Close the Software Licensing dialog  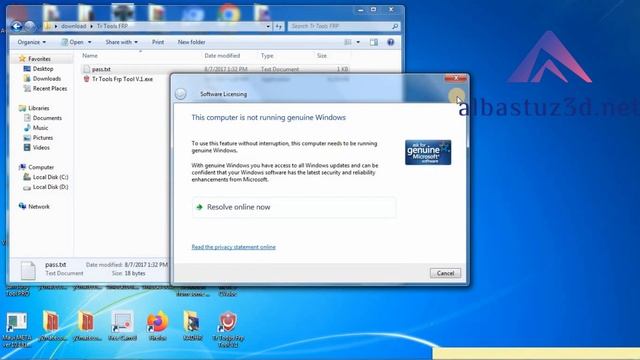456,78
